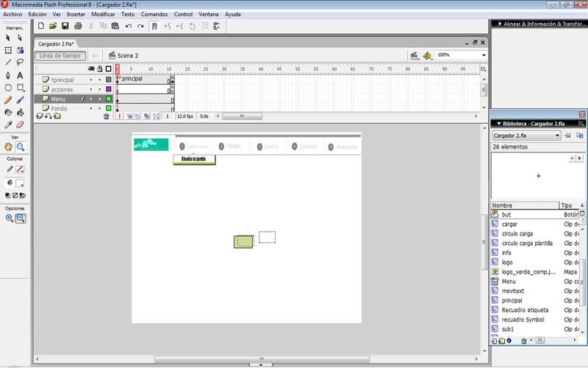Toggle visibility dot of tprincipal layer
This screenshot has height=368, width=588.
tap(91, 79)
